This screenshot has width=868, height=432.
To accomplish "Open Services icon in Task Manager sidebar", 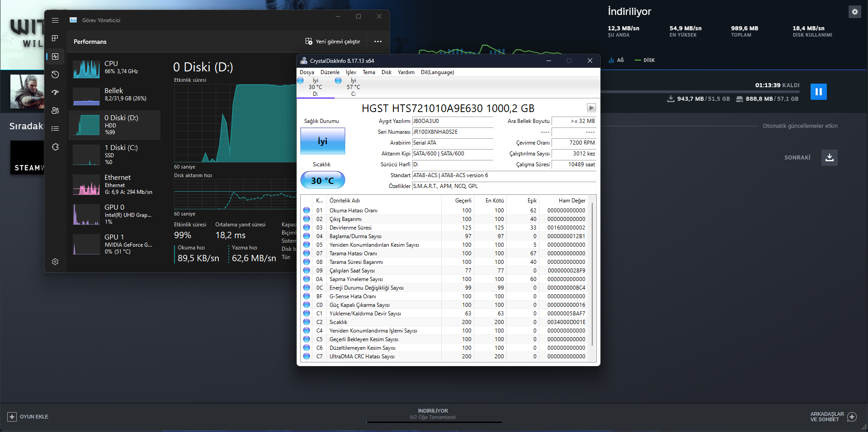I will [x=55, y=147].
